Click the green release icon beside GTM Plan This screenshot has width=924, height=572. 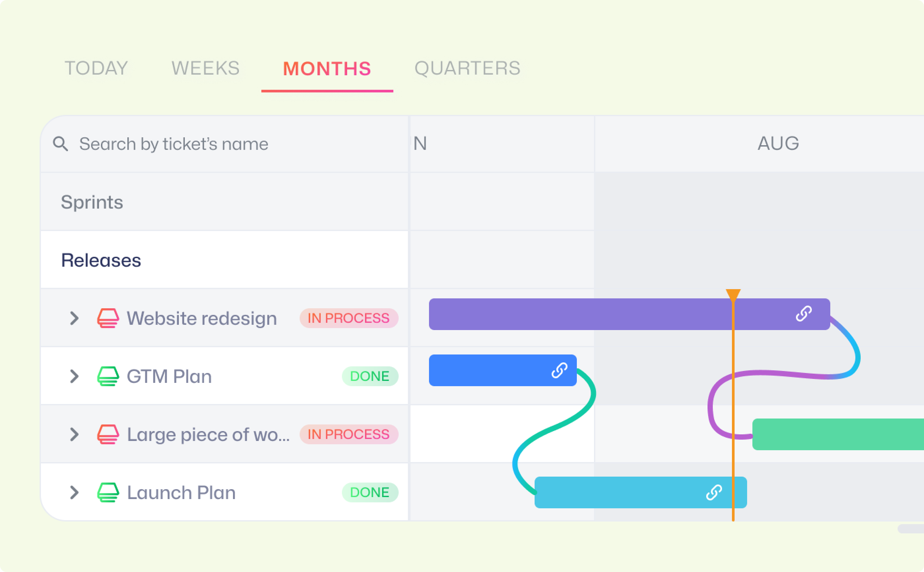tap(108, 376)
